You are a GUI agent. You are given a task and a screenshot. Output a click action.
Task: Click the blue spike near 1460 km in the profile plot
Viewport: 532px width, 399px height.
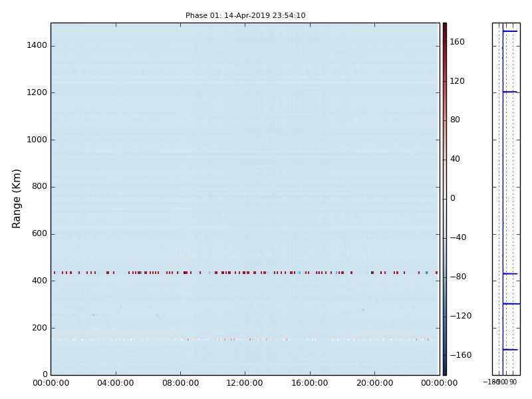[510, 31]
